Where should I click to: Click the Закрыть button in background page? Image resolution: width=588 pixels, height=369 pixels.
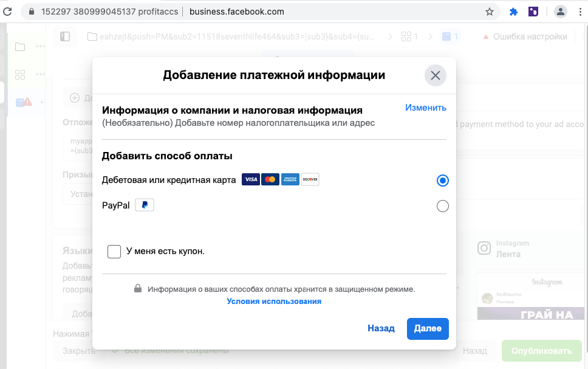[79, 351]
